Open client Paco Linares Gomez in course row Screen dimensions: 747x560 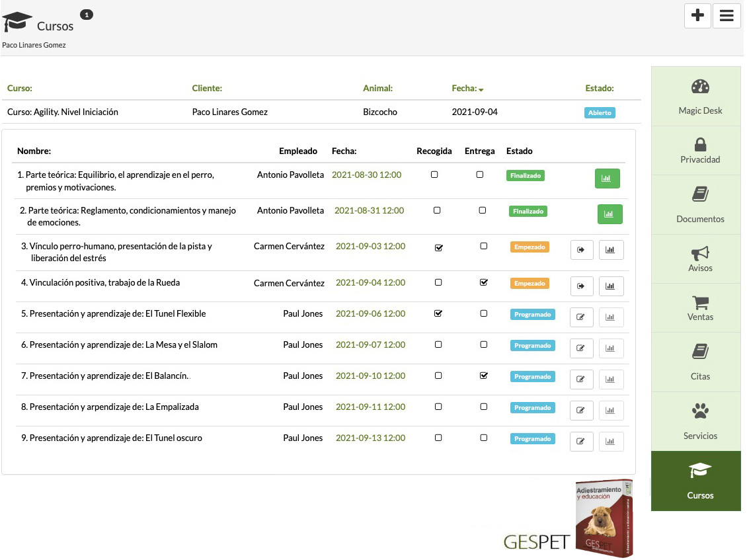(229, 112)
